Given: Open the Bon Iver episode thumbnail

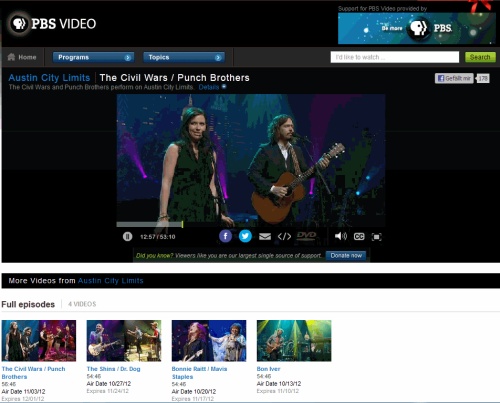Looking at the screenshot, I should [x=294, y=341].
